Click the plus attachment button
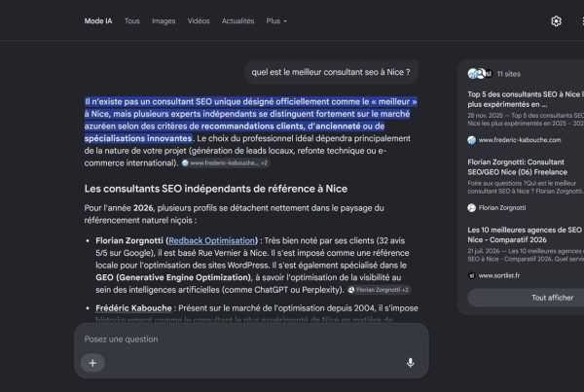Viewport: 584px width, 392px height. (x=92, y=363)
